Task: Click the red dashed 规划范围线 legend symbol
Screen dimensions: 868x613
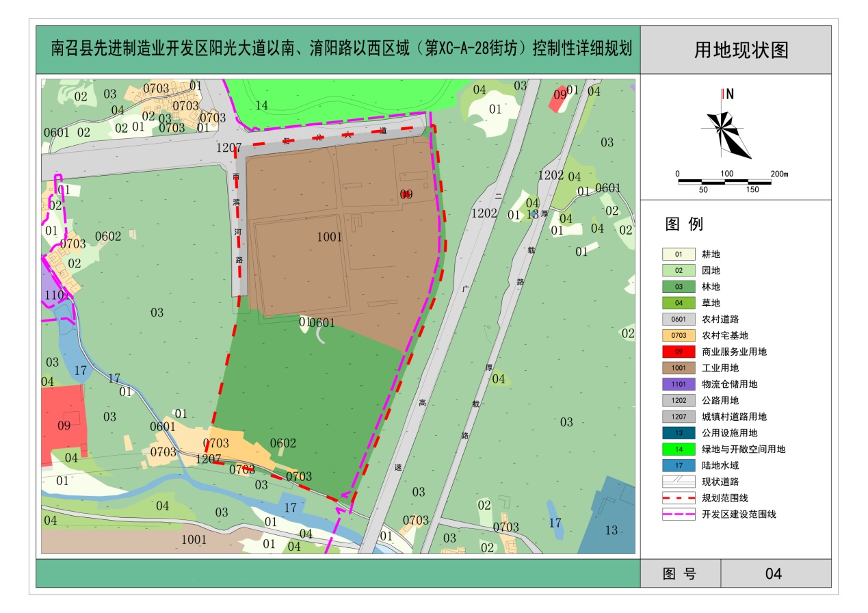Action: (679, 498)
